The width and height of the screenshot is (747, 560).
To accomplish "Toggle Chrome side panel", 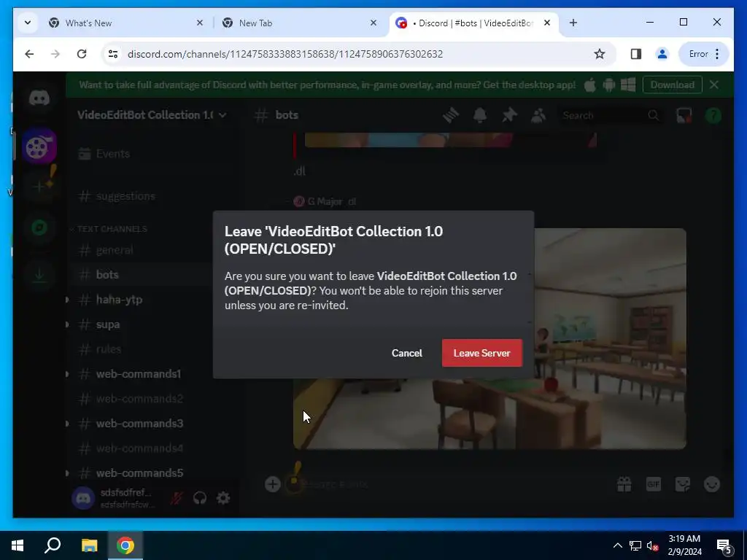I will (635, 54).
